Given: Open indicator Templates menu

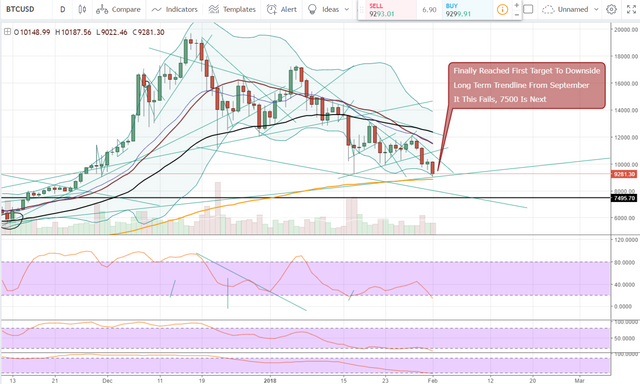Looking at the screenshot, I should (232, 9).
